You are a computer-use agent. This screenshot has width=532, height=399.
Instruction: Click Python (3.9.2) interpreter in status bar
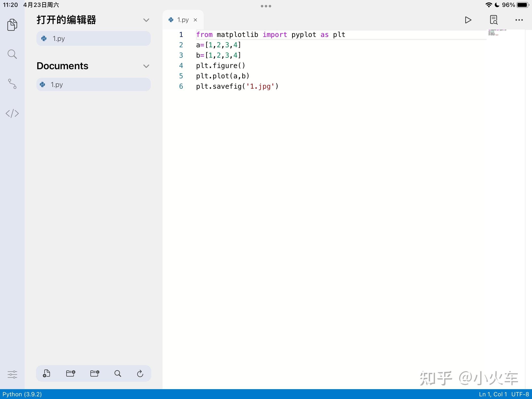tap(22, 394)
